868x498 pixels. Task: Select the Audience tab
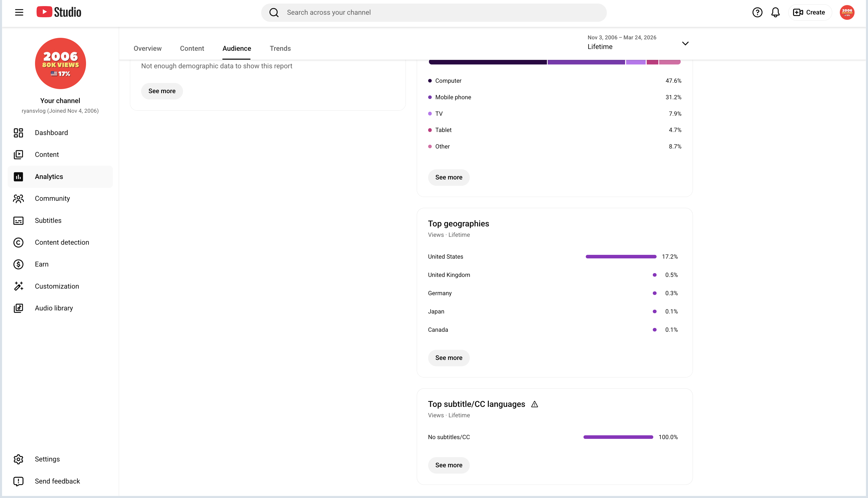click(237, 48)
